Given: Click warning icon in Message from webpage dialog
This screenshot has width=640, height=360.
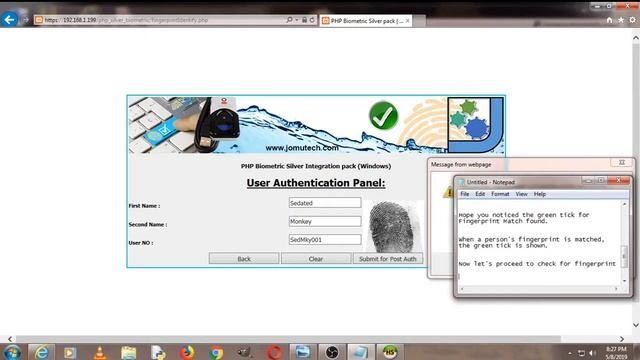Looking at the screenshot, I should pos(449,192).
